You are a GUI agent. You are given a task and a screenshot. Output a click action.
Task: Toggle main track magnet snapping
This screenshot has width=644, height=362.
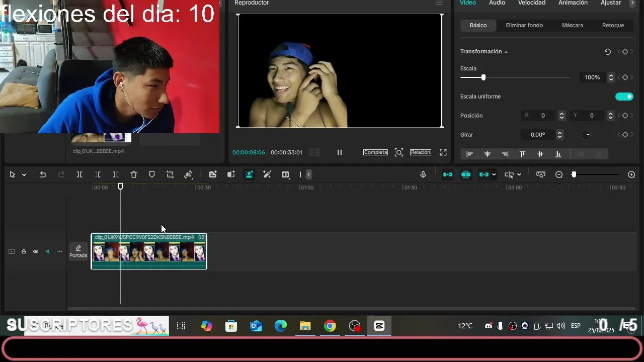coord(447,174)
